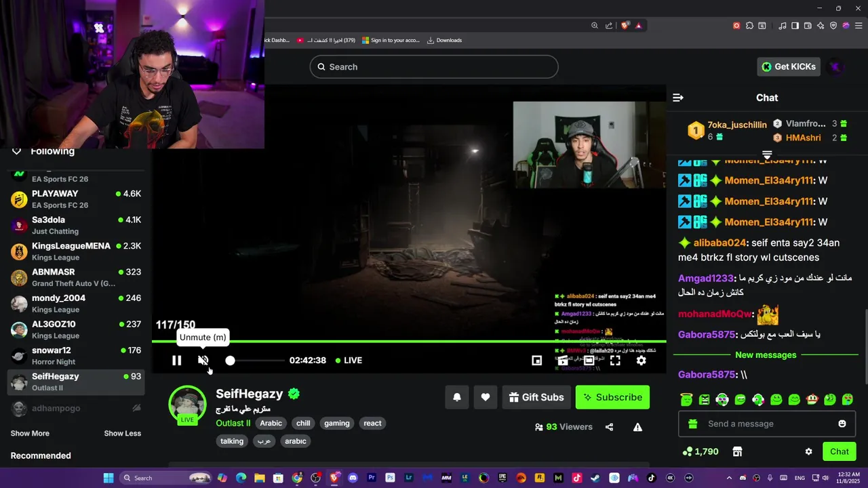This screenshot has height=488, width=868.
Task: Open Windows Start menu
Action: coord(108,478)
